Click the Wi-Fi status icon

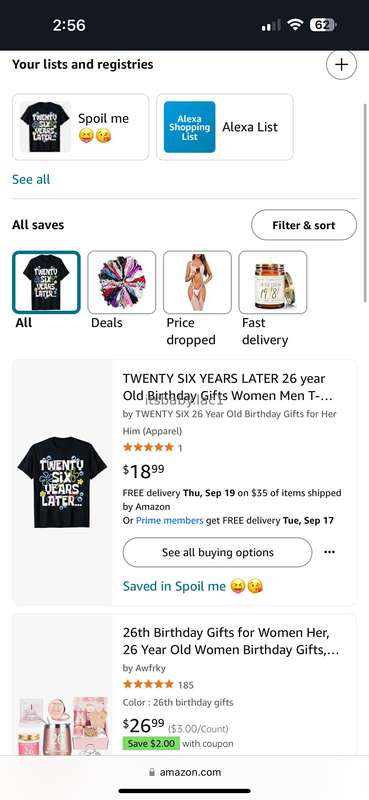click(x=295, y=25)
